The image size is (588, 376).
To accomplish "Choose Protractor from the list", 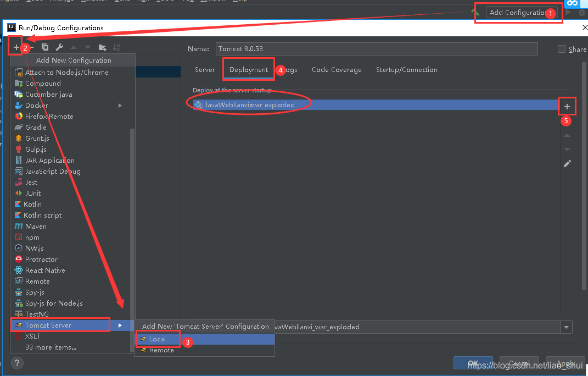I will point(71,259).
